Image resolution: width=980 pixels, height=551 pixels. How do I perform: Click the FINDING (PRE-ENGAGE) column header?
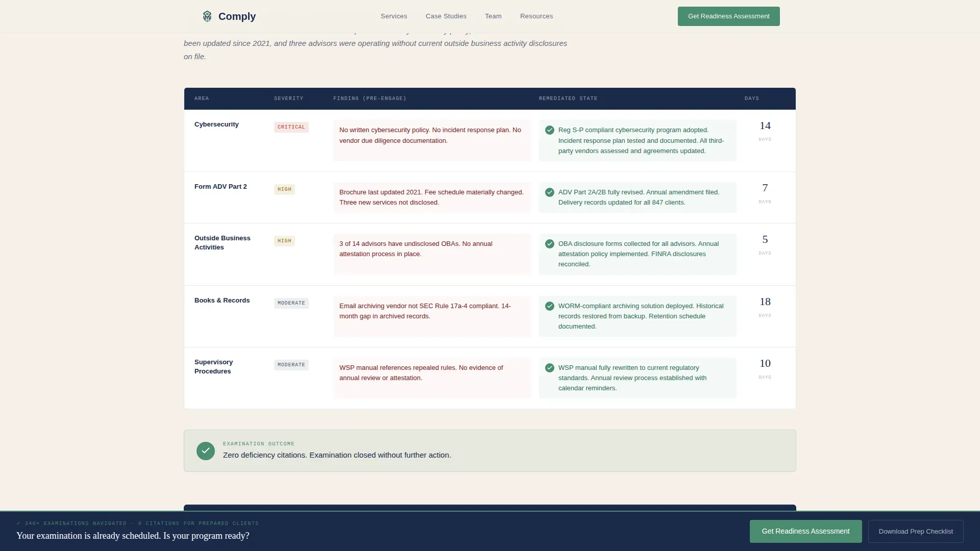370,98
